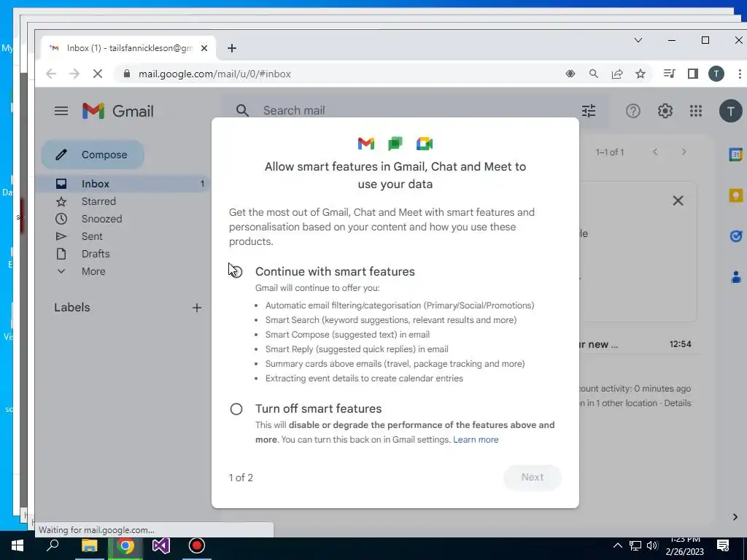Share this page icon
This screenshot has height=560, width=747.
(x=617, y=74)
